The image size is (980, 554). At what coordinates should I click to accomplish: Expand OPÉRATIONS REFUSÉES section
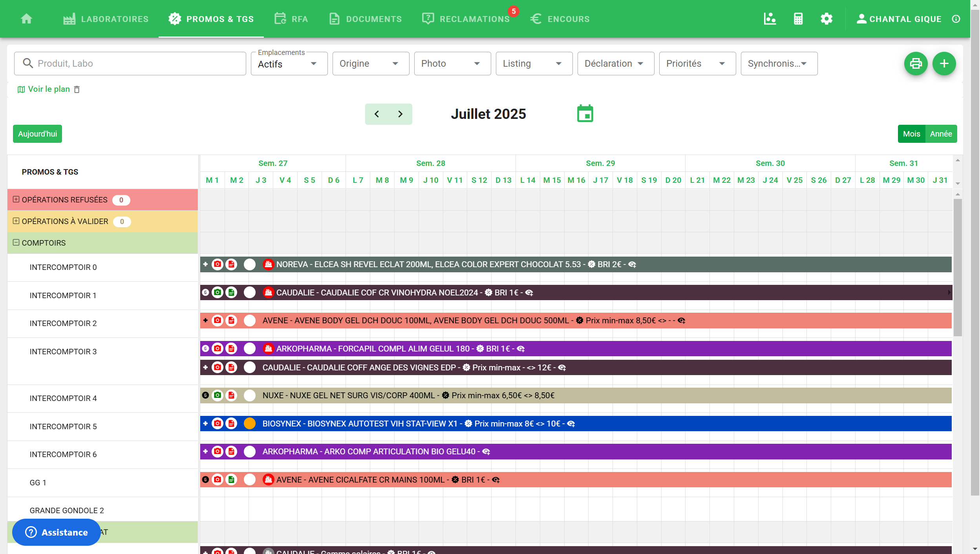[x=16, y=199]
